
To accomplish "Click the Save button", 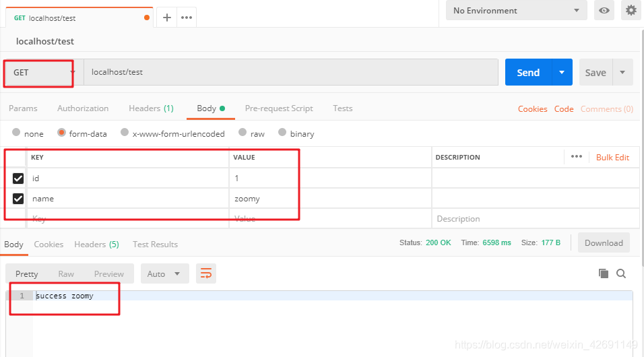I will [x=595, y=72].
